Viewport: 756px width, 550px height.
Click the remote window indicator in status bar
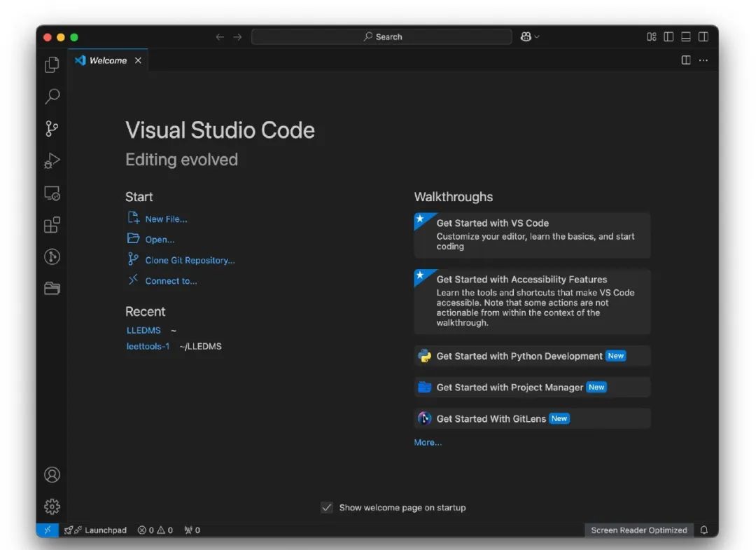pos(48,530)
